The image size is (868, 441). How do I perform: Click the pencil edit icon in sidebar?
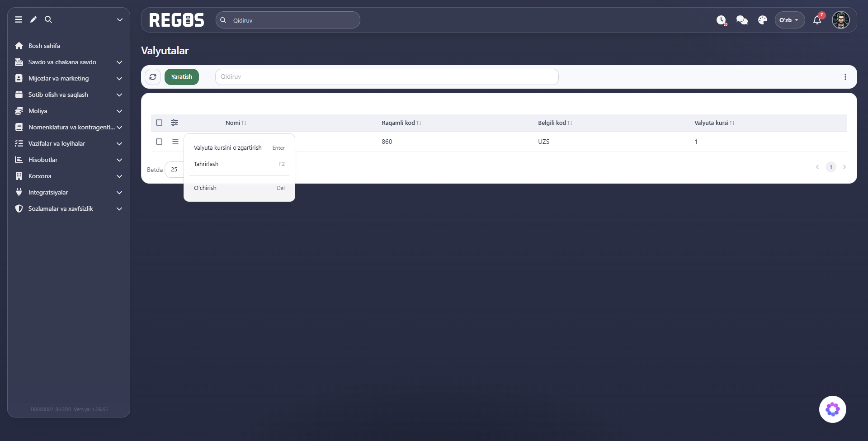33,19
